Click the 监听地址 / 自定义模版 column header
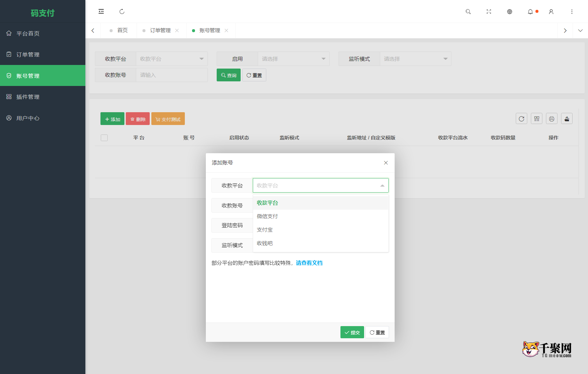Viewport: 588px width, 374px height. pos(371,138)
